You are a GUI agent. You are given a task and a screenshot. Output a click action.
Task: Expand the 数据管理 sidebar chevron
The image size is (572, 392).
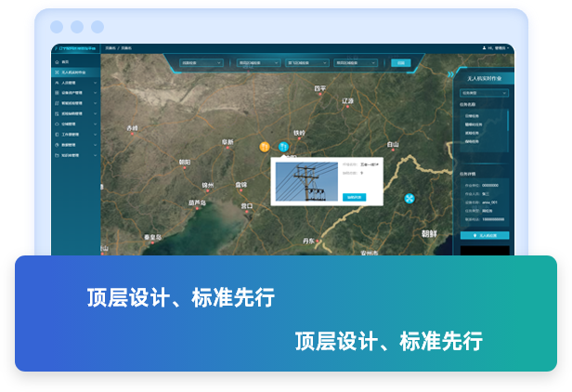point(95,145)
